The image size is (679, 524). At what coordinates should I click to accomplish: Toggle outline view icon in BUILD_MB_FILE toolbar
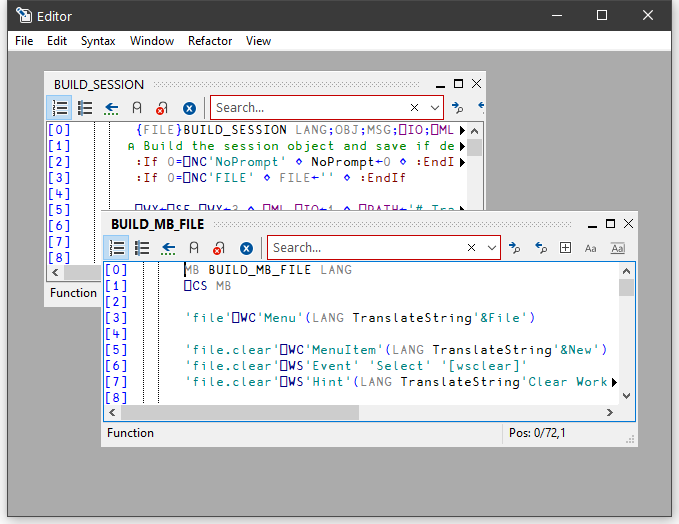[142, 248]
